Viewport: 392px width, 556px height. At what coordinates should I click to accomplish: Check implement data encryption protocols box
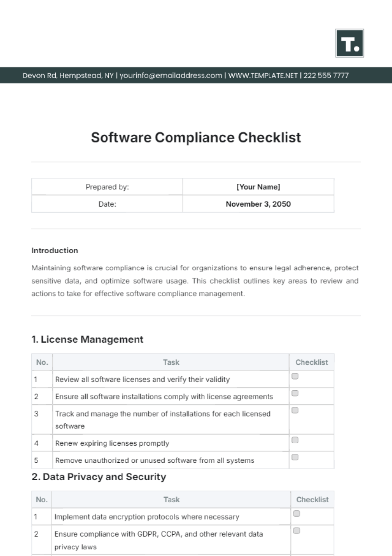click(297, 513)
